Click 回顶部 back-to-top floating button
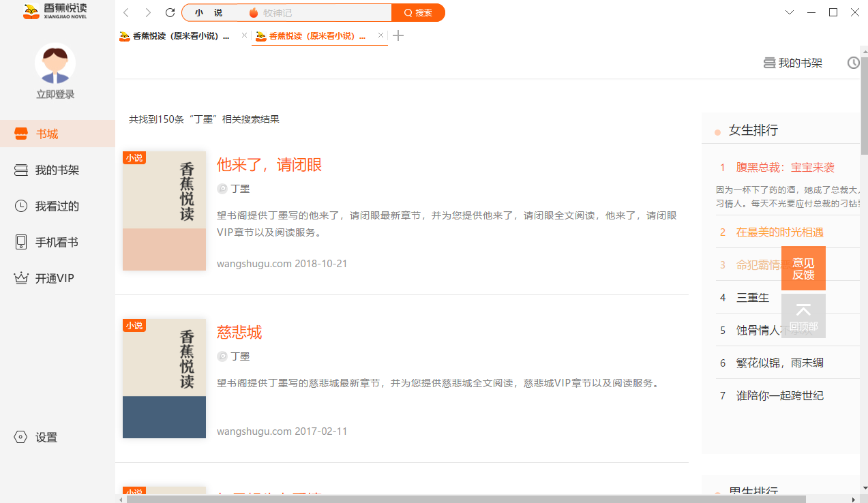The image size is (868, 503). [x=803, y=316]
